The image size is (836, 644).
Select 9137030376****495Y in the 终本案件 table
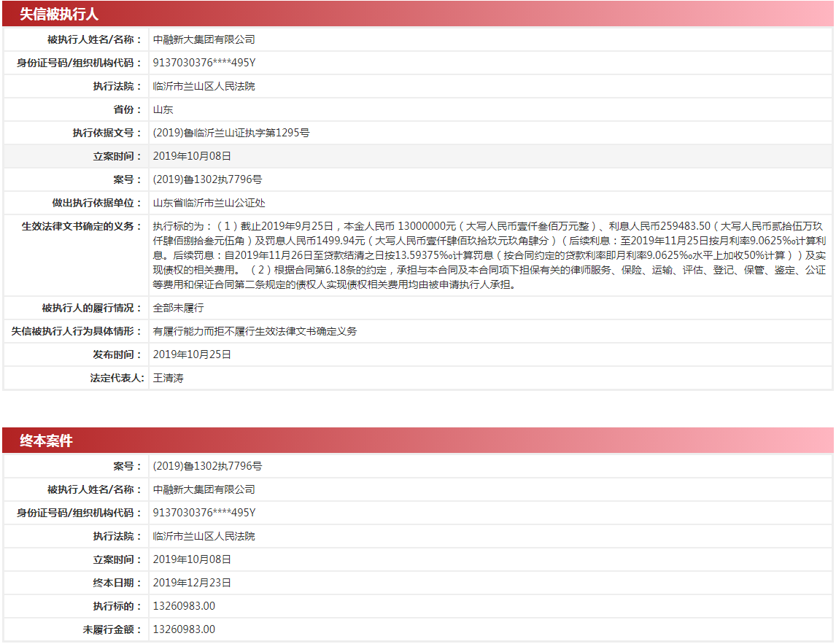[x=204, y=513]
